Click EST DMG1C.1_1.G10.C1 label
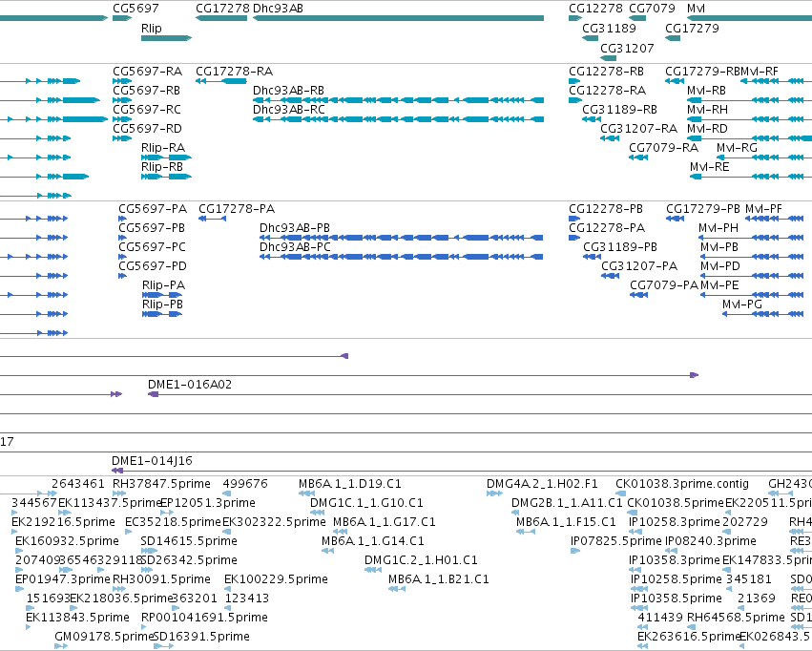The width and height of the screenshot is (812, 651). (366, 503)
